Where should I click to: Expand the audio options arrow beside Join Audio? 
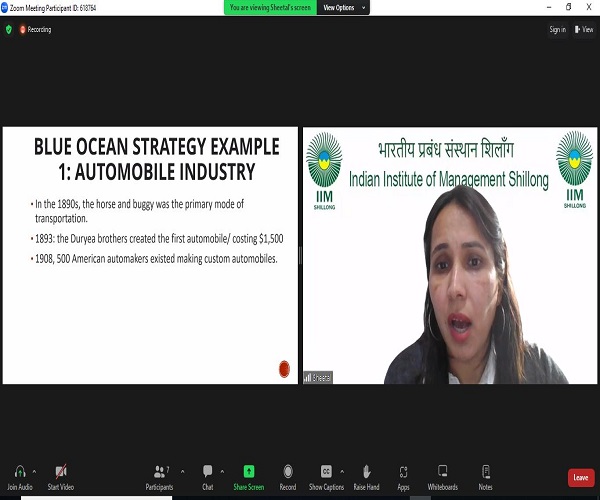pyautogui.click(x=34, y=472)
